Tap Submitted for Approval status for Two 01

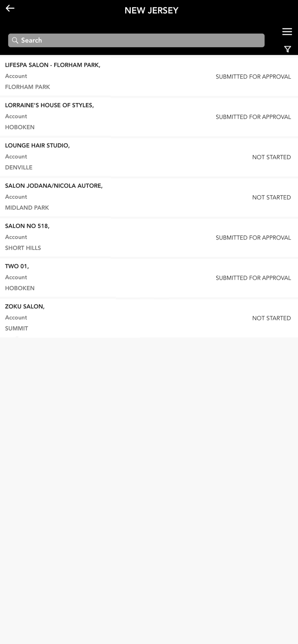(253, 278)
